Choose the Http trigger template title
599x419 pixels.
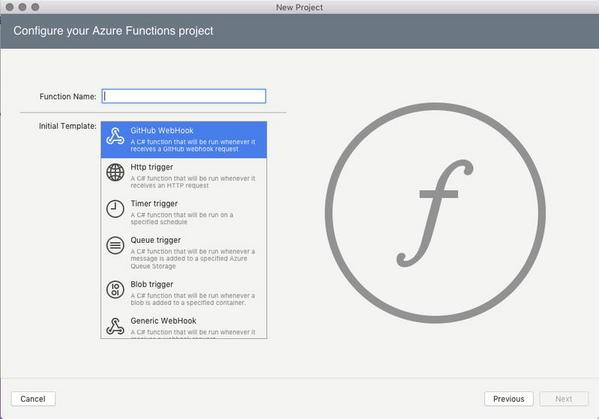[x=152, y=167]
